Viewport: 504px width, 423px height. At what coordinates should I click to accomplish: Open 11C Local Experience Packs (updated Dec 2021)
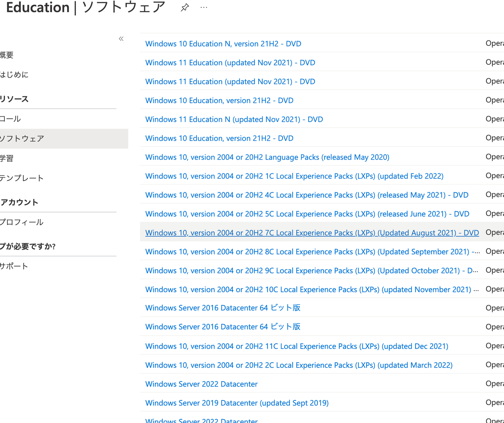[297, 346]
